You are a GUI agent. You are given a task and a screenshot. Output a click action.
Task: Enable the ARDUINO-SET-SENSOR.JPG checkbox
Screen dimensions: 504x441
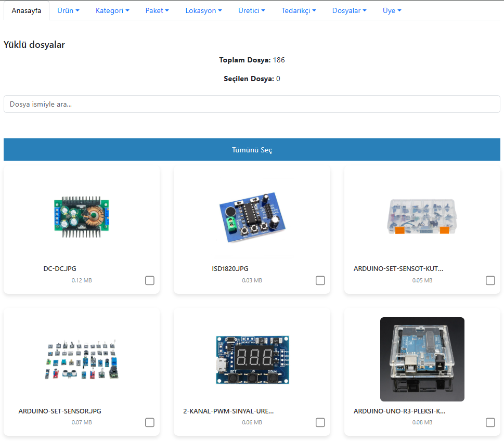click(150, 422)
